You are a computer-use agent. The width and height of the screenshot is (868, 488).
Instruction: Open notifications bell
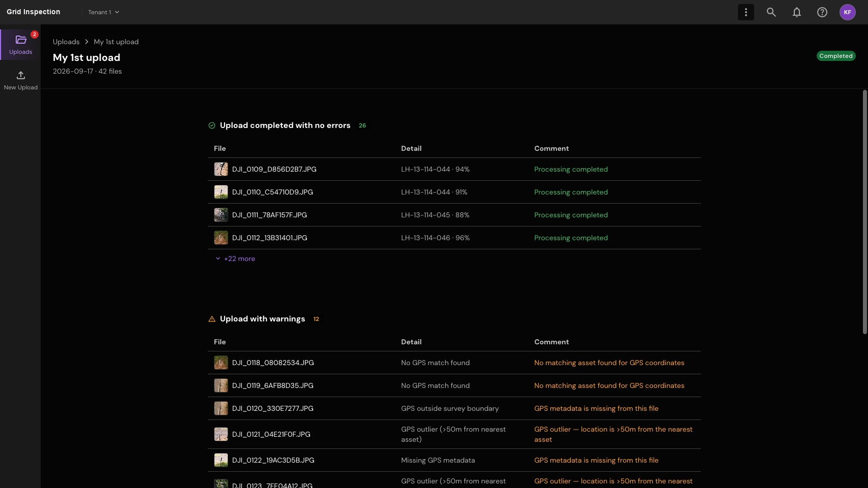click(796, 12)
